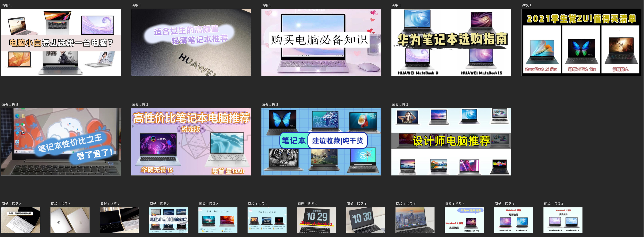Click the '设计师电脑推荐' yellow title
Image resolution: width=644 pixels, height=237 pixels.
point(451,141)
